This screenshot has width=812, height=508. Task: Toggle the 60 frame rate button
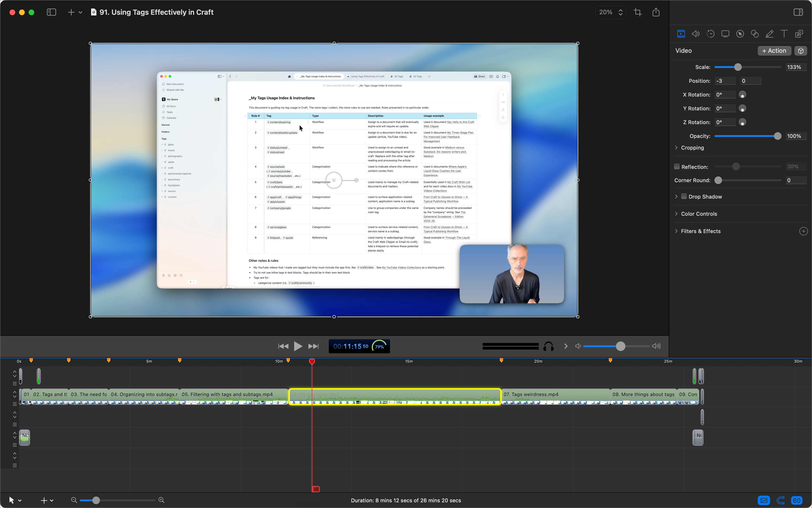(797, 501)
